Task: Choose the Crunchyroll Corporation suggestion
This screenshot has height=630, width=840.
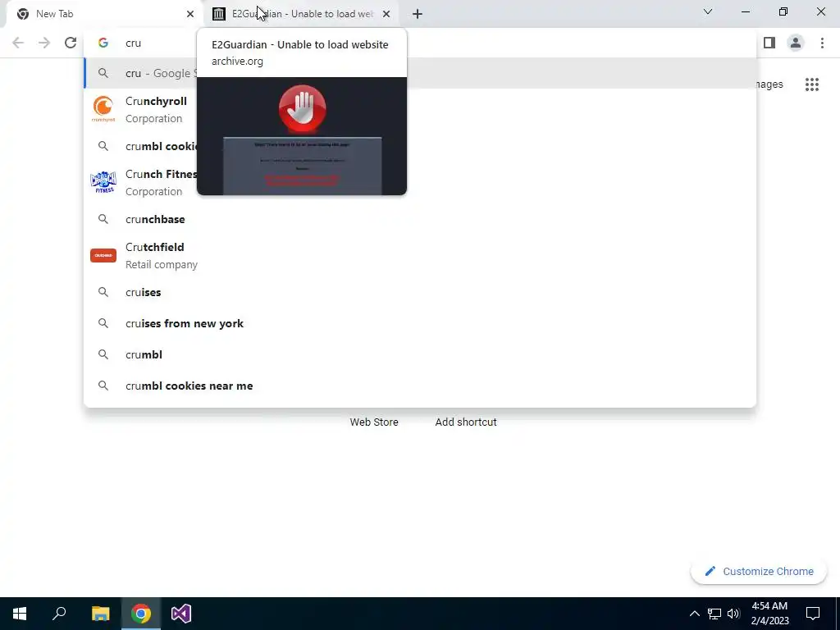Action: click(420, 110)
